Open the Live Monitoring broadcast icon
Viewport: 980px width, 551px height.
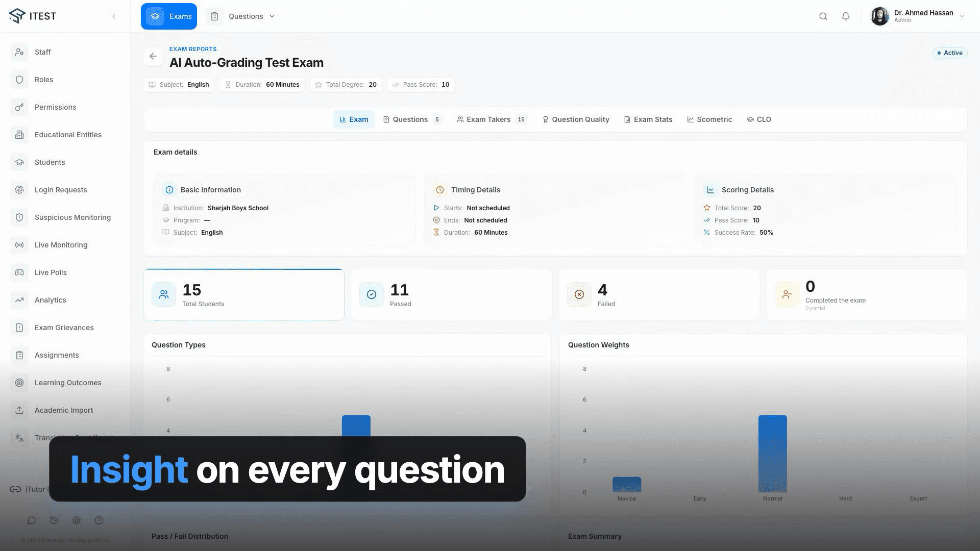(x=19, y=245)
